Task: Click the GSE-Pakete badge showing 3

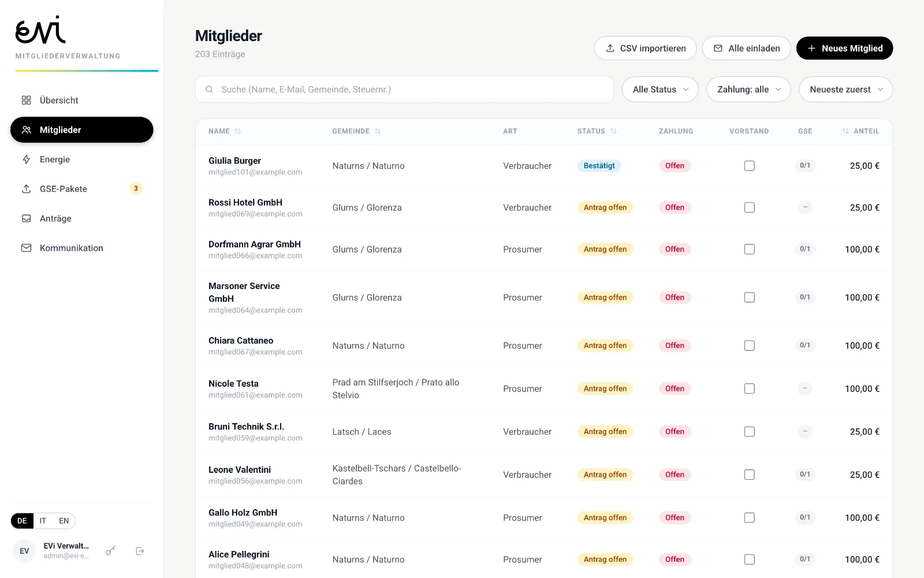Action: point(136,188)
